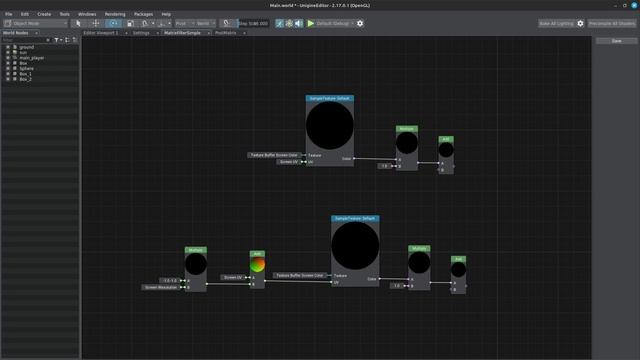Toggle the enabled checkbox for Sphere
The image size is (640, 360).
(x=8, y=68)
